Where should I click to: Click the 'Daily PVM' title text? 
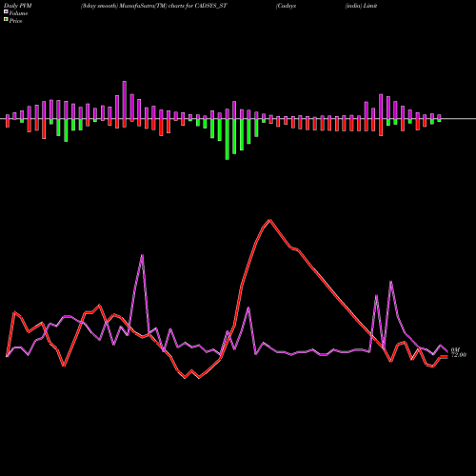click(18, 6)
